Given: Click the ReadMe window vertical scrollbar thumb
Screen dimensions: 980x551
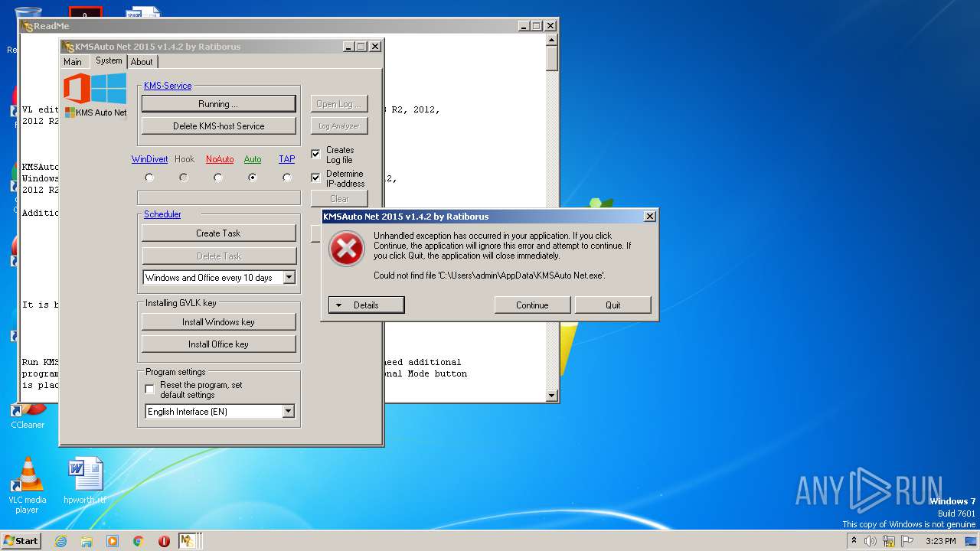Looking at the screenshot, I should point(552,58).
